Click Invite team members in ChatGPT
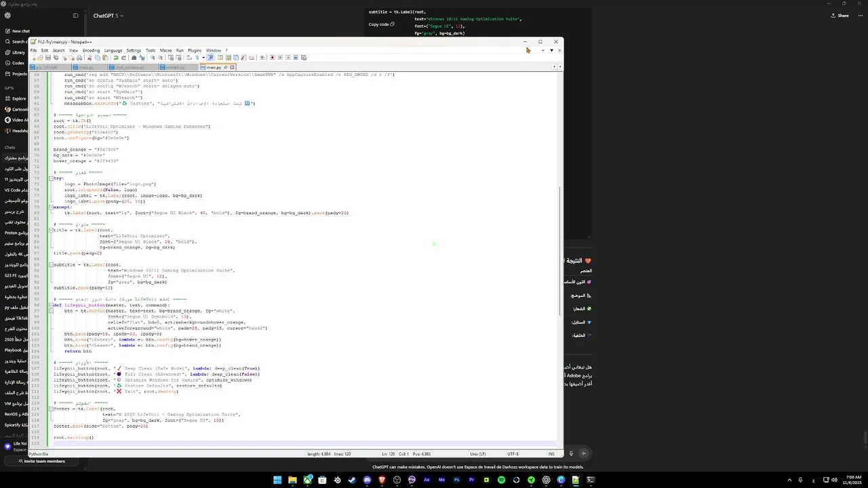The image size is (868, 488). tap(42, 461)
